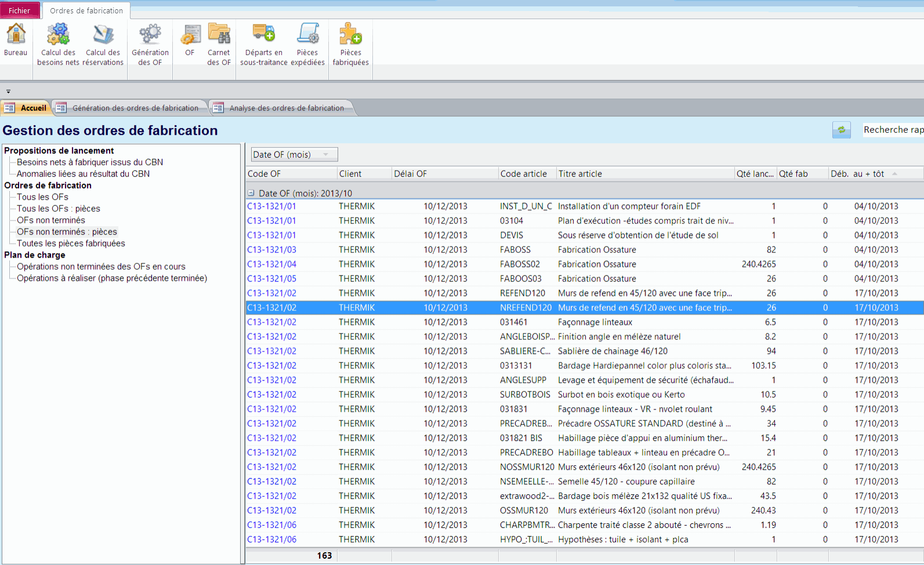Click the Recherche rapide search field
Screen dimensions: 924x565
[x=892, y=130]
